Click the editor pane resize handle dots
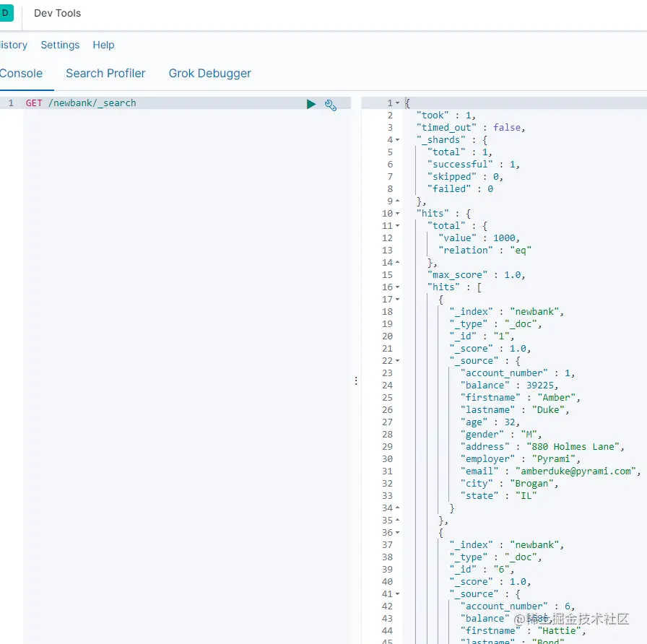 (356, 380)
